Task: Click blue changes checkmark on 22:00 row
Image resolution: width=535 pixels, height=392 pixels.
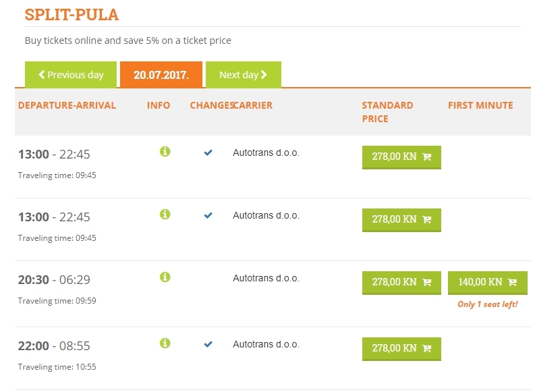Action: (208, 344)
